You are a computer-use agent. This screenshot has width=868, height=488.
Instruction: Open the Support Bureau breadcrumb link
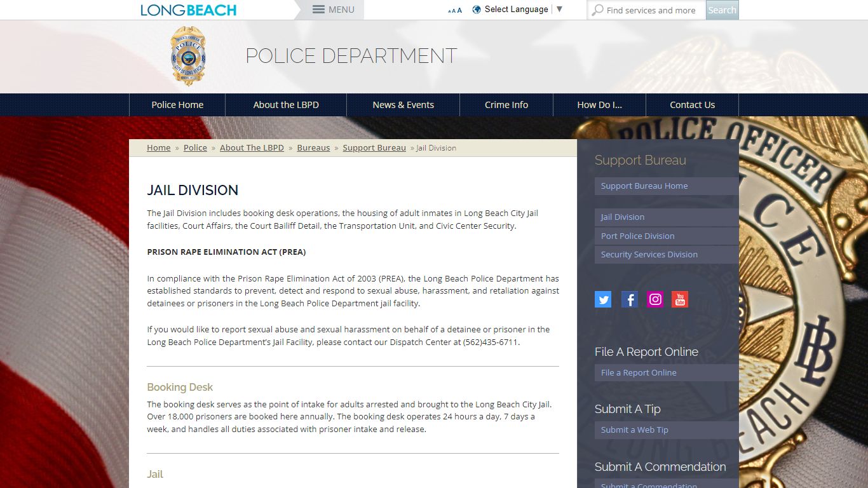[x=374, y=147]
